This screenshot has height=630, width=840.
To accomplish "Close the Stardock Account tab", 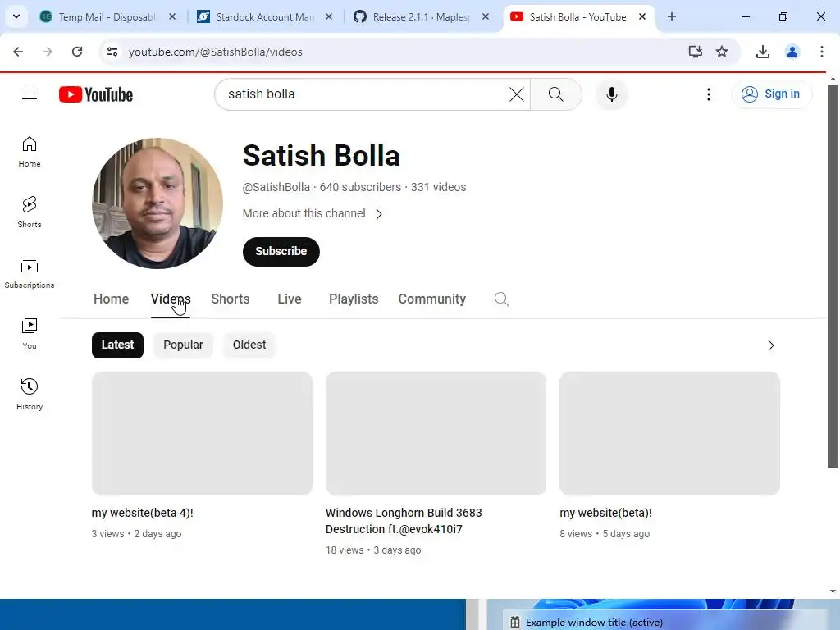I will (329, 16).
